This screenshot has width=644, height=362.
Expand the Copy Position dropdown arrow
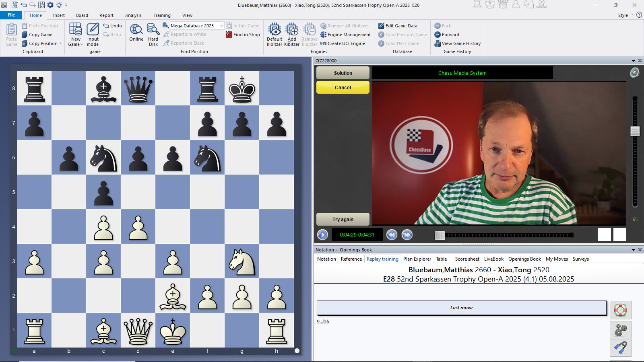[x=61, y=43]
